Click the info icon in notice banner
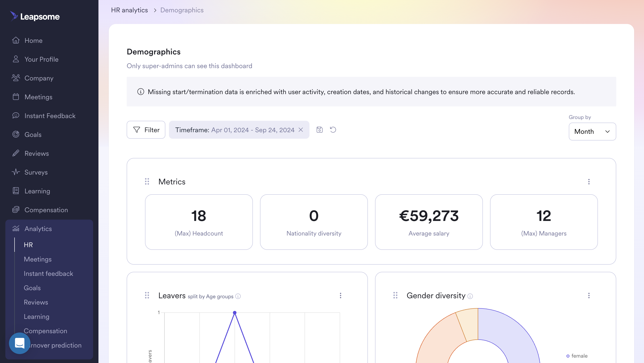This screenshot has height=363, width=644. [141, 92]
